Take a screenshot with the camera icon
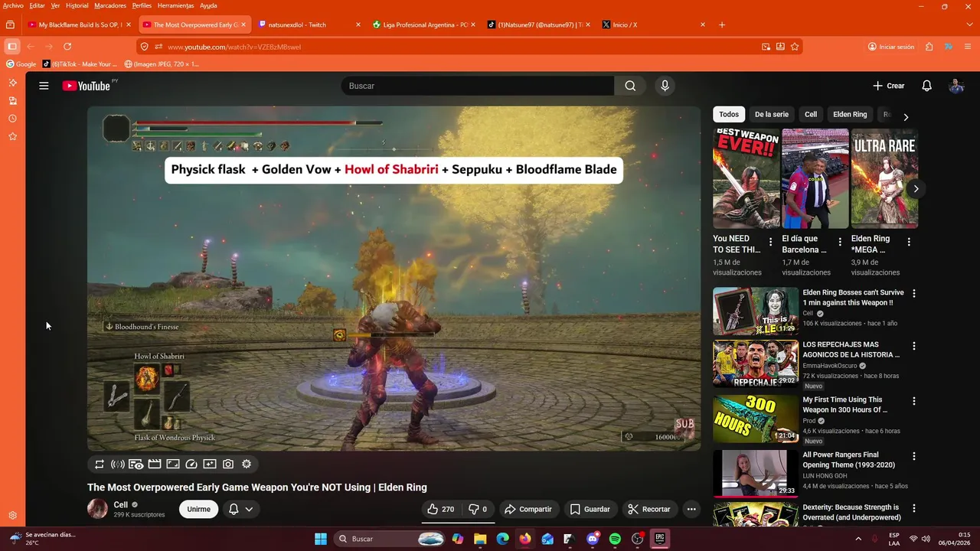 coord(228,464)
